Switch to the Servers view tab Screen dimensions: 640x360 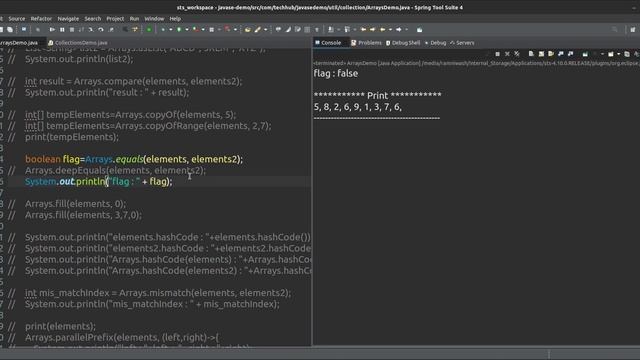click(x=462, y=43)
